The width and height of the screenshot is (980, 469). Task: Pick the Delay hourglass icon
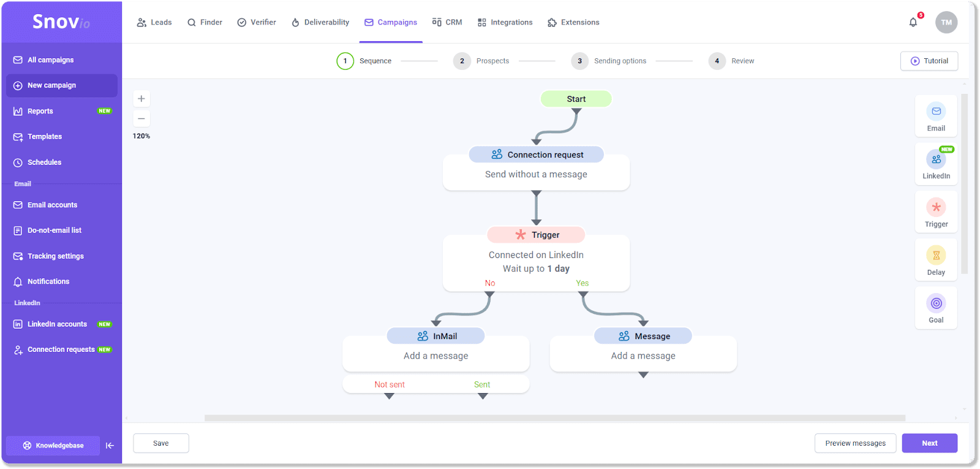[936, 255]
